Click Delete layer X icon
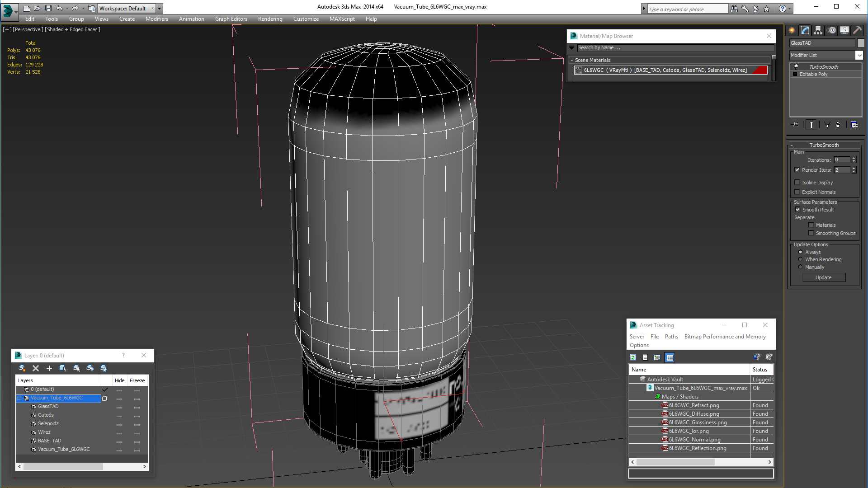The image size is (868, 488). (36, 368)
